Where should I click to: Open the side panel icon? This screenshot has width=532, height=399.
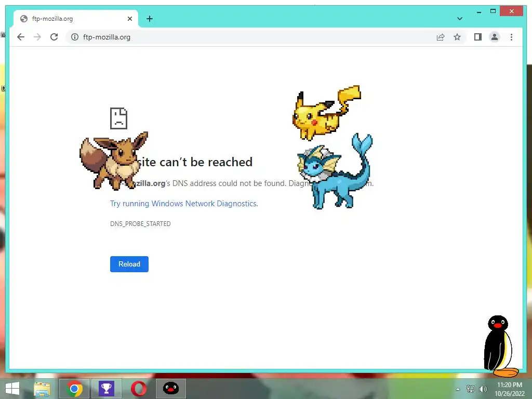point(478,37)
